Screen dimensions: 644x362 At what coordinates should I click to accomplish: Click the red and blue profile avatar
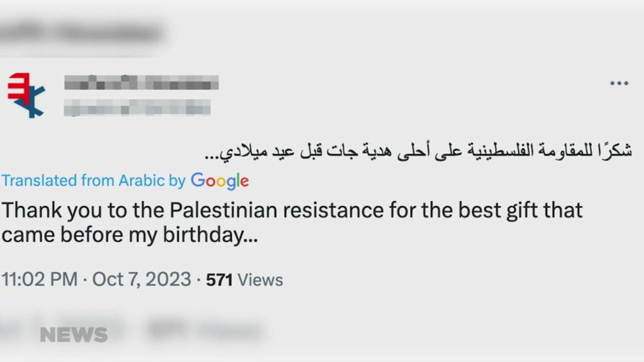pyautogui.click(x=26, y=95)
